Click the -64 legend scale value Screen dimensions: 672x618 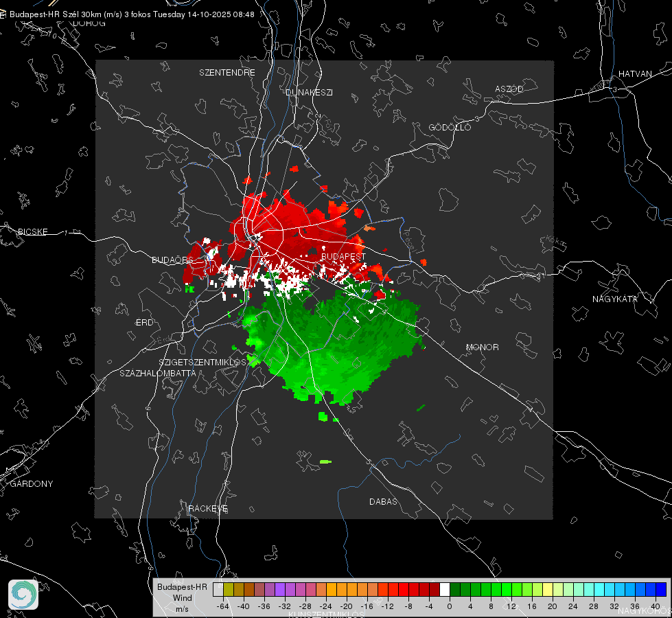click(x=222, y=606)
